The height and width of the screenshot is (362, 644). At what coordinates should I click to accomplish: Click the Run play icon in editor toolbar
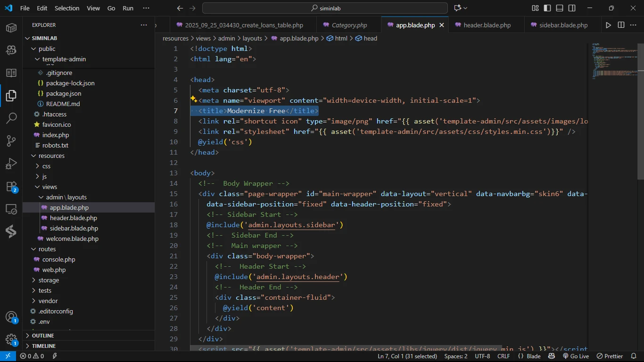(x=609, y=25)
